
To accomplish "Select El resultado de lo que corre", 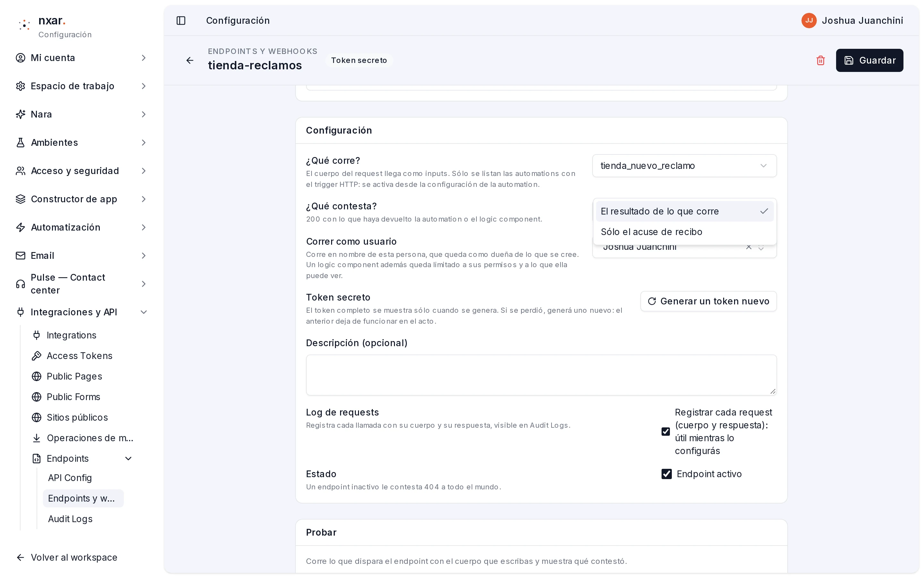I will click(x=684, y=211).
